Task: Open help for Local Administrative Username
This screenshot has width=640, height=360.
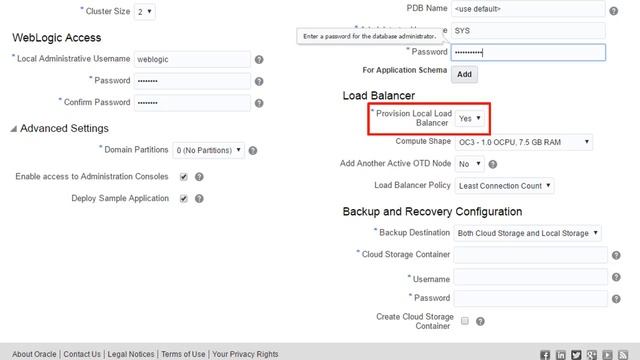Action: point(259,60)
